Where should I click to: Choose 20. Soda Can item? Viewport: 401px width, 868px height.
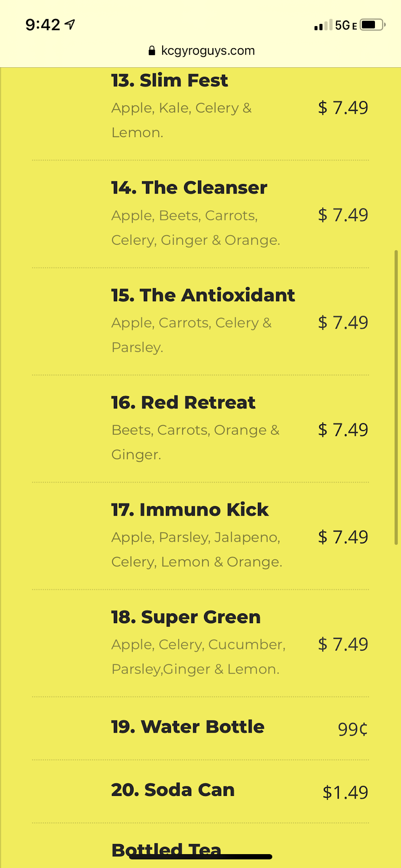(x=173, y=790)
